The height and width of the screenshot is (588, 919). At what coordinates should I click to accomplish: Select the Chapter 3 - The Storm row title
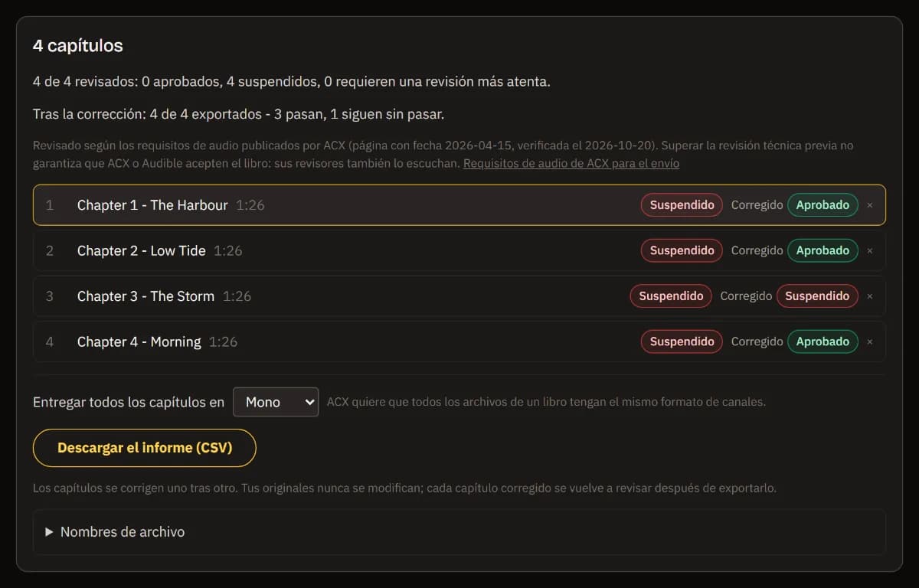point(146,296)
